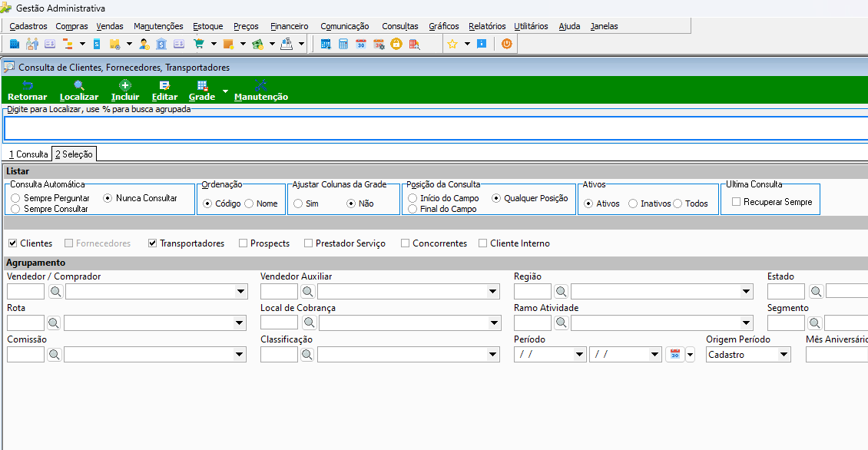Open the Cadastros menu

point(28,26)
